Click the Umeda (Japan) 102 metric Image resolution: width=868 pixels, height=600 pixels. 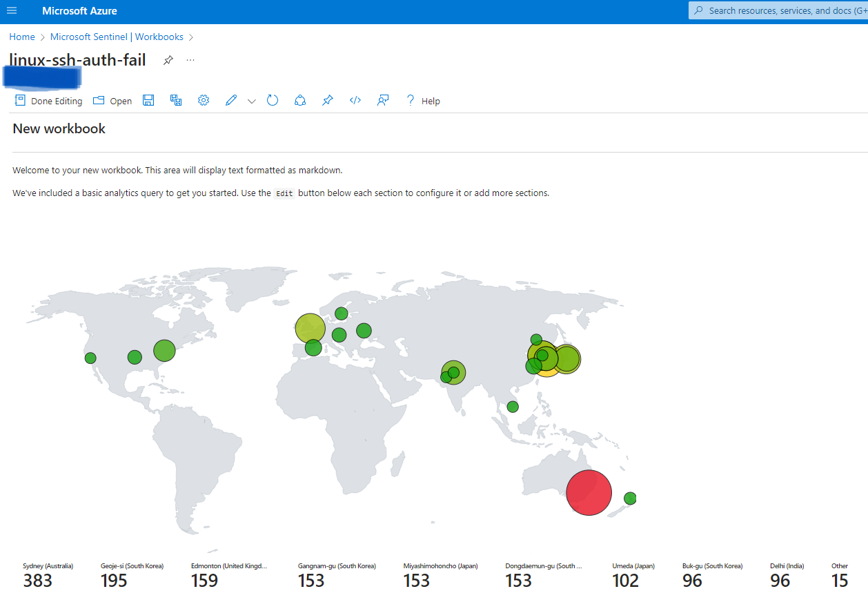[633, 575]
